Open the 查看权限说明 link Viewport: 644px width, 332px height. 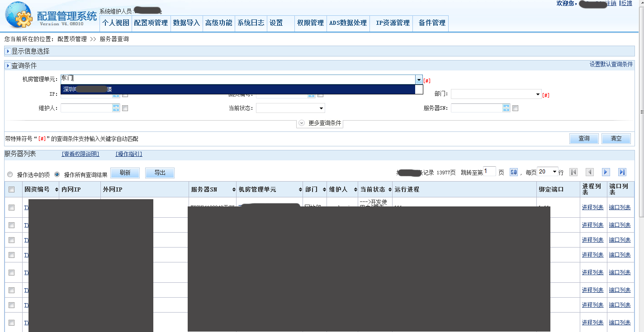[x=80, y=154]
